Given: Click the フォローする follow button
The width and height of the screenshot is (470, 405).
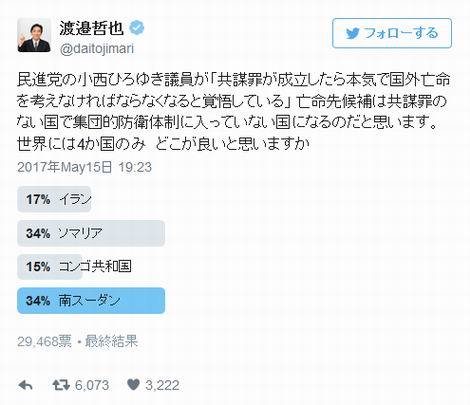Looking at the screenshot, I should point(392,33).
